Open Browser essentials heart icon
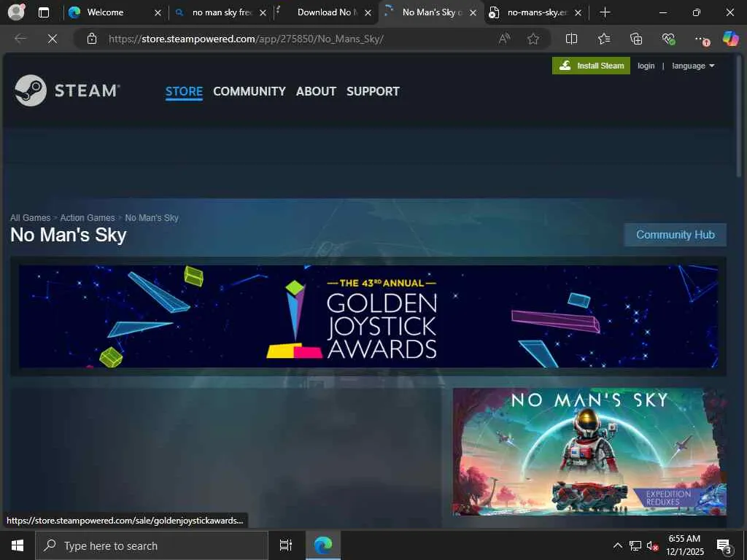The image size is (747, 560). [x=668, y=39]
